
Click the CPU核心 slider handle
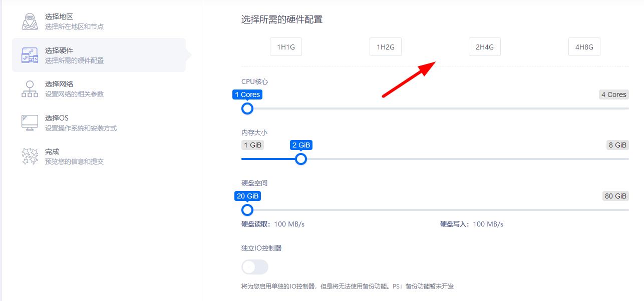pyautogui.click(x=247, y=108)
